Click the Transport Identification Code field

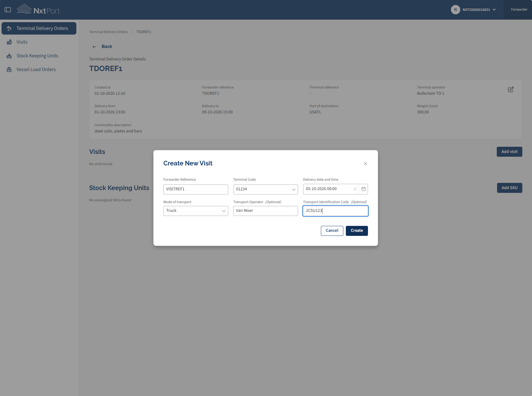tap(336, 211)
